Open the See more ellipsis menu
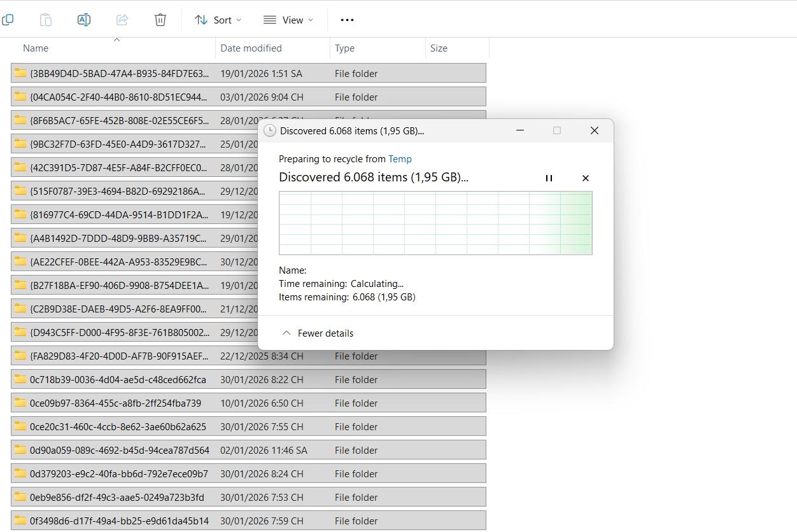This screenshot has height=532, width=797. 347,20
